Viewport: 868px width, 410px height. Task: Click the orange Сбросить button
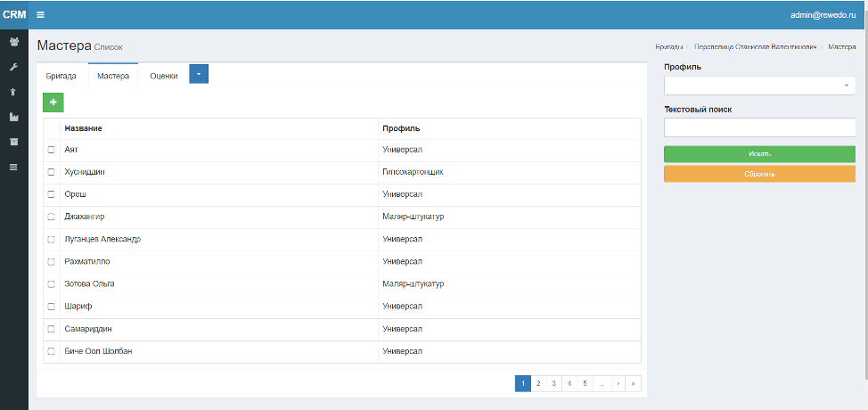759,174
